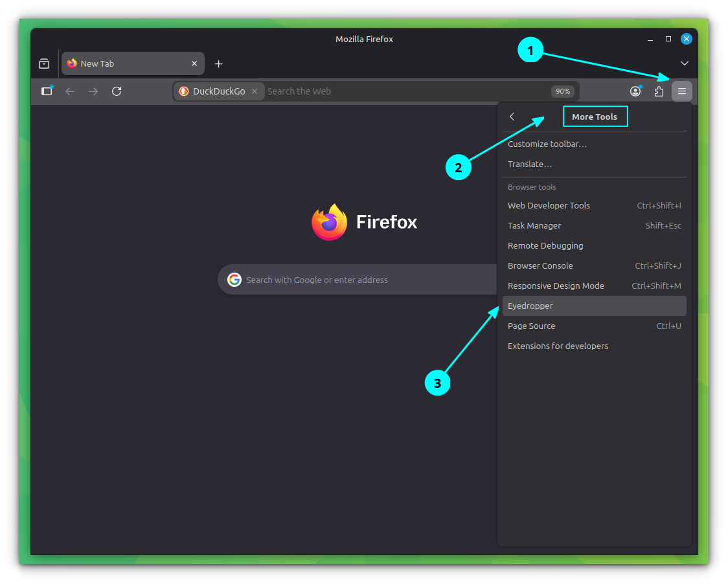
Task: Choose Translate… from the menu
Action: (595, 164)
